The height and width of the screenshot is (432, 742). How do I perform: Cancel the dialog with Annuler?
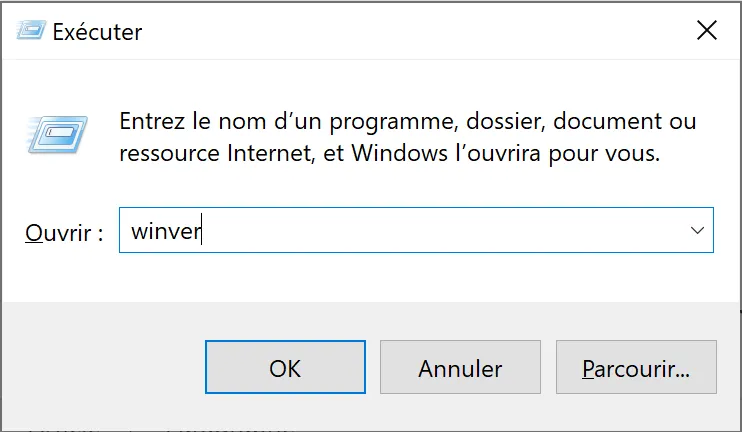click(460, 368)
